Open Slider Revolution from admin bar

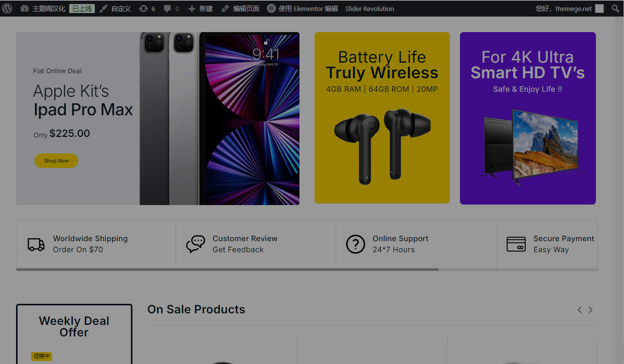(x=369, y=9)
